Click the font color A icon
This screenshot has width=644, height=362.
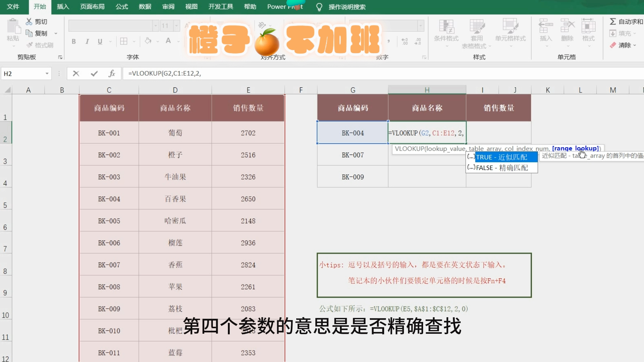(168, 41)
